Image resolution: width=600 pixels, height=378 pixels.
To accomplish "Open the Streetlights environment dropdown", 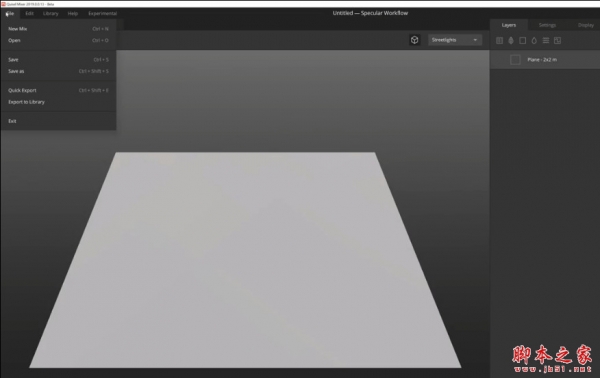I will [455, 40].
